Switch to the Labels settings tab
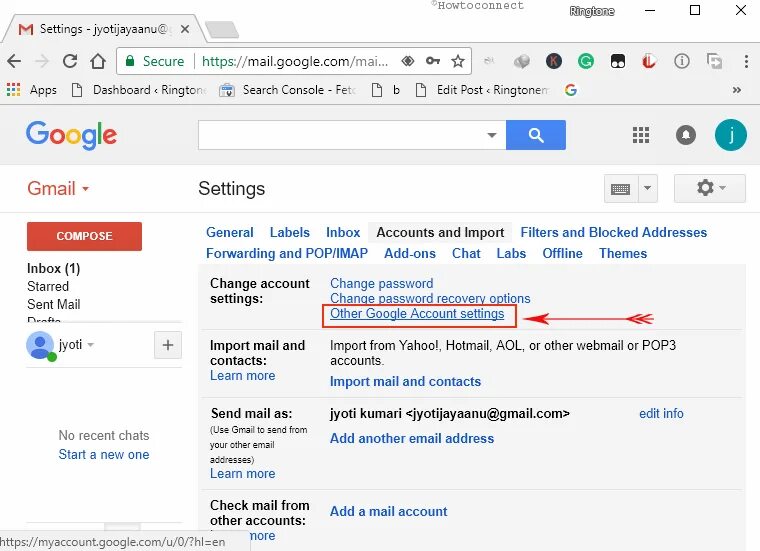This screenshot has width=760, height=551. tap(289, 233)
